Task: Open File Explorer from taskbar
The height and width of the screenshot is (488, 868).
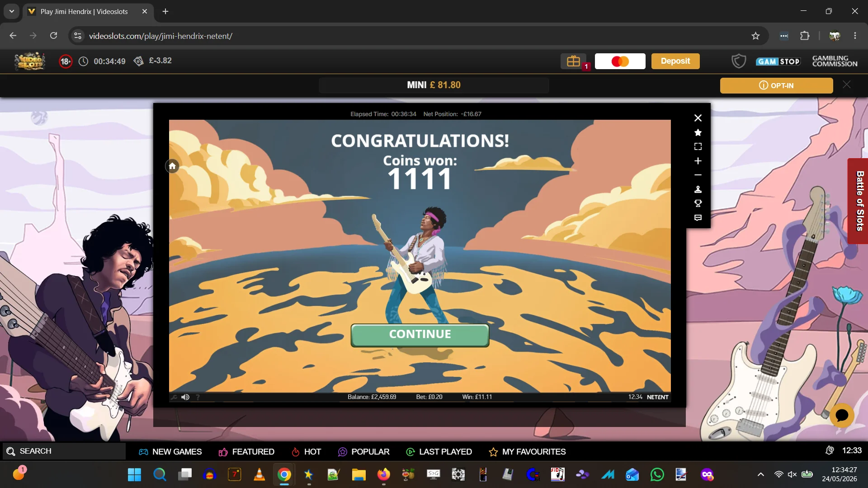Action: click(359, 475)
